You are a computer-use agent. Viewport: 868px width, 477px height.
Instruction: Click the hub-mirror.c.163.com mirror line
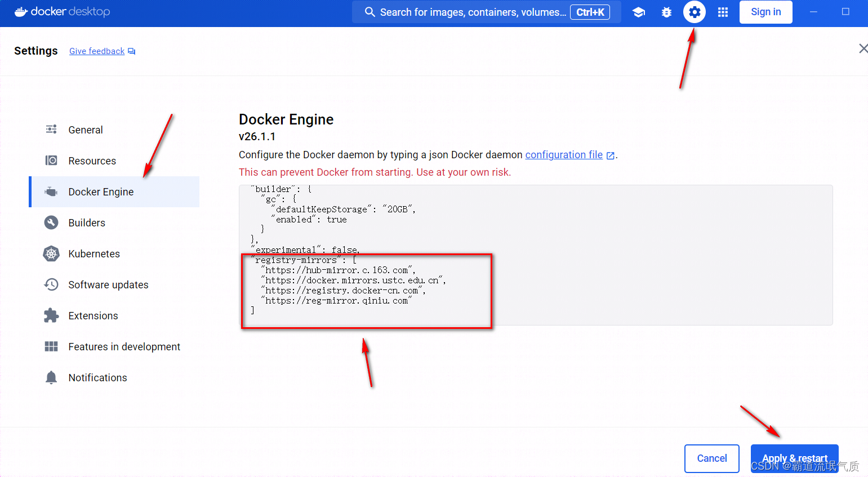(x=339, y=270)
